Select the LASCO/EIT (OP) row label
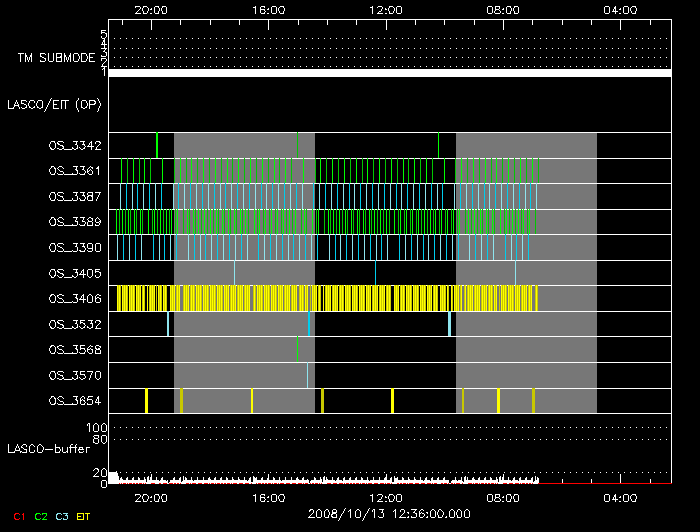Image resolution: width=700 pixels, height=532 pixels. (x=54, y=104)
